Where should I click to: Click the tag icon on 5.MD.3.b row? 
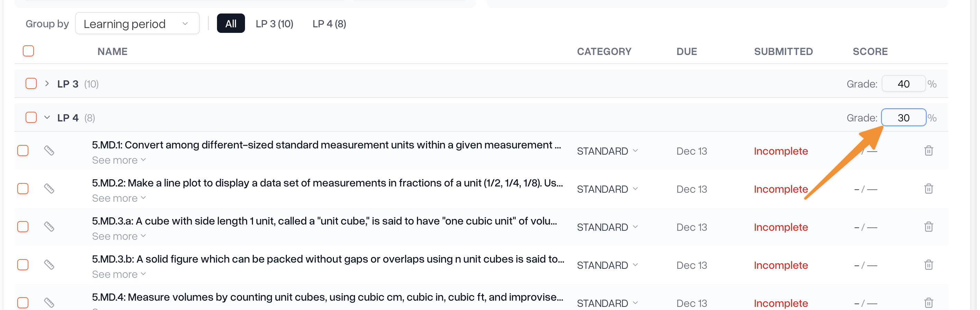[x=49, y=265]
